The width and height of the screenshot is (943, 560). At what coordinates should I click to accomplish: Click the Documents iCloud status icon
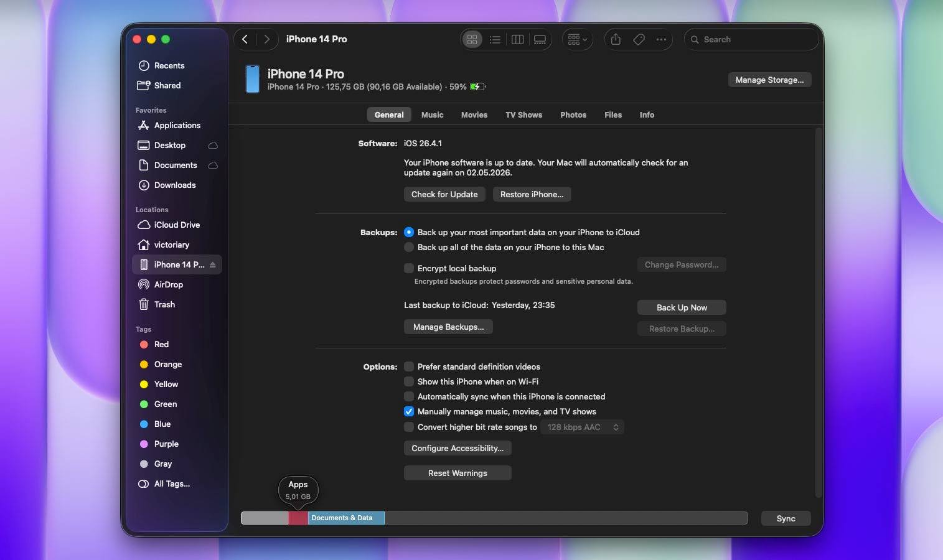click(213, 165)
